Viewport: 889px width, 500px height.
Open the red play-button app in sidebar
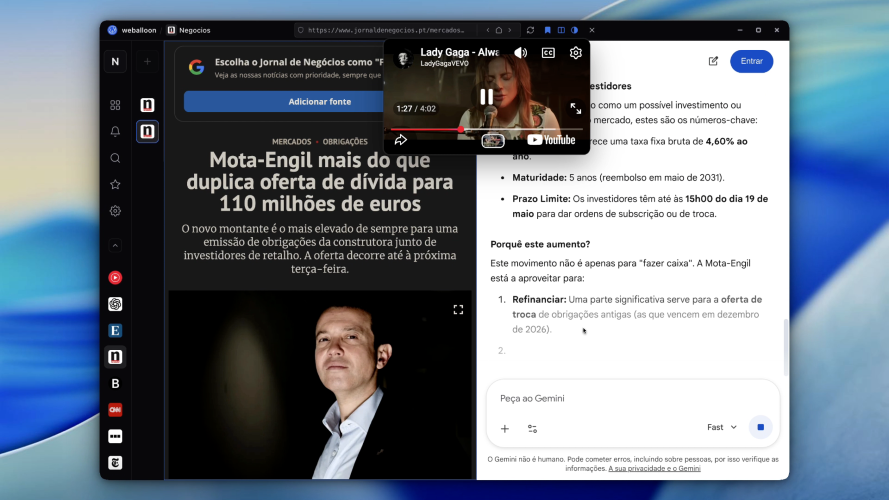tap(115, 278)
